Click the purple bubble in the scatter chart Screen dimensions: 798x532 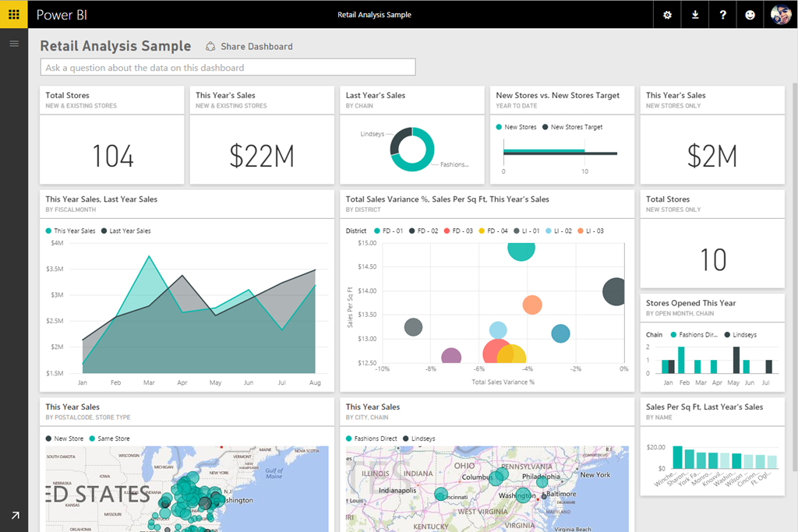tap(451, 356)
